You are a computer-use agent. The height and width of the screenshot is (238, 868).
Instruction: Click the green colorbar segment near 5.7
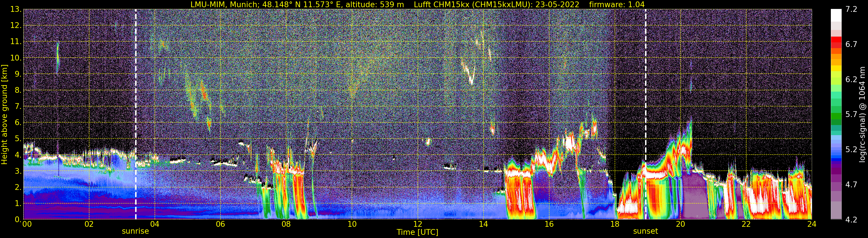point(836,116)
